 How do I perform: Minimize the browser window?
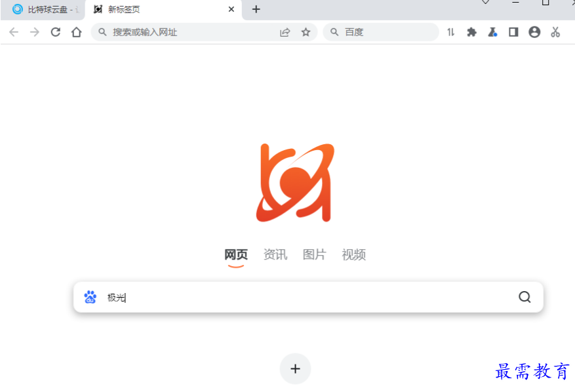(515, 3)
